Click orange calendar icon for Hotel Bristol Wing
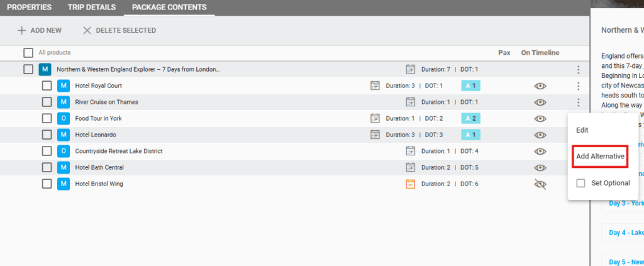The height and width of the screenshot is (266, 644). coord(411,184)
